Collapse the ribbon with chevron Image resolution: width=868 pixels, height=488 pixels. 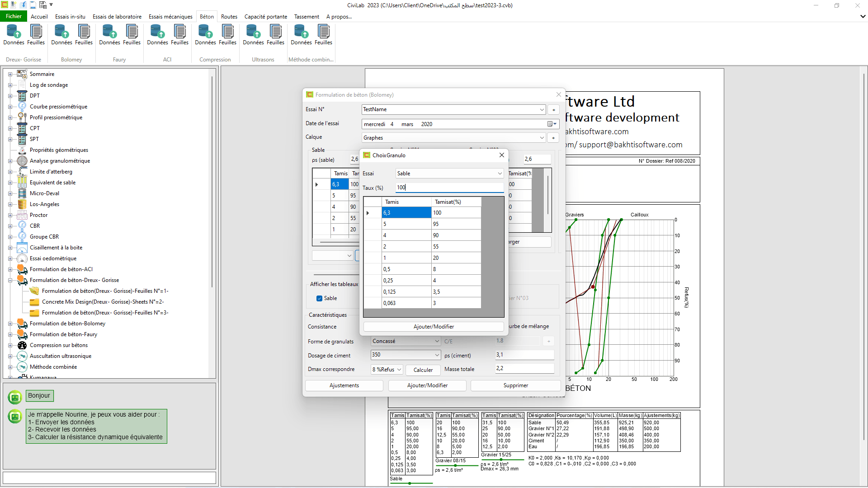click(x=863, y=16)
